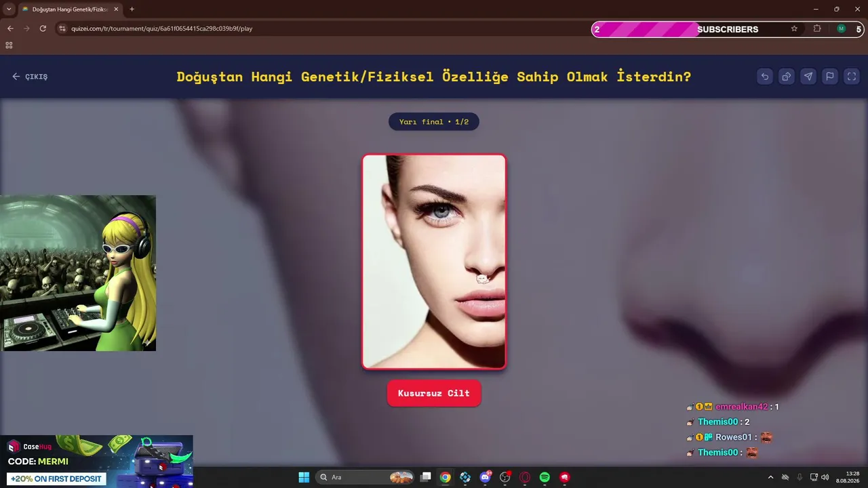
Task: Click the Rowes01 chat username
Action: coord(734,437)
